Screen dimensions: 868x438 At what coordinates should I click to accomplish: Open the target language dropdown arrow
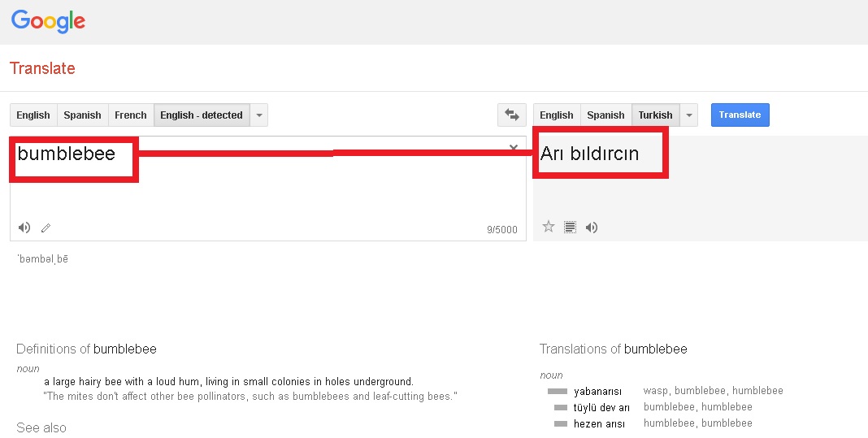pos(689,115)
